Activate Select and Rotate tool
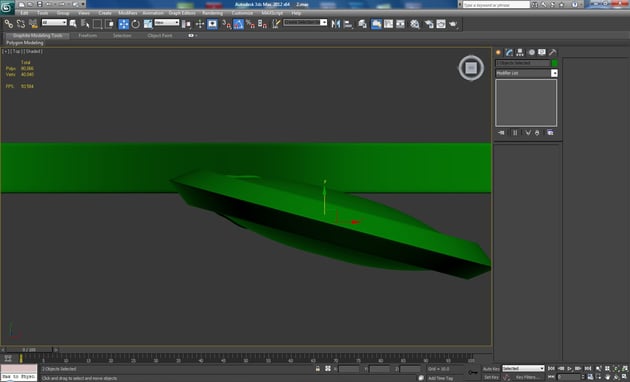 click(x=136, y=24)
